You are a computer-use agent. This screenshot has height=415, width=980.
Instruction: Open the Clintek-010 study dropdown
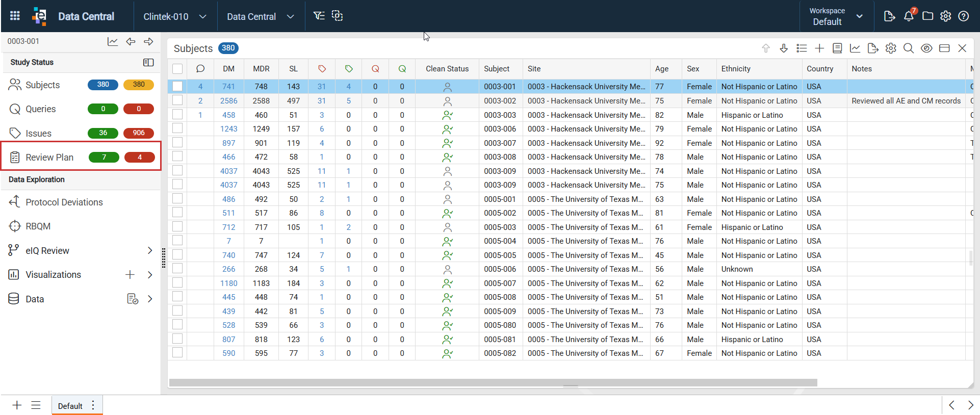(175, 16)
